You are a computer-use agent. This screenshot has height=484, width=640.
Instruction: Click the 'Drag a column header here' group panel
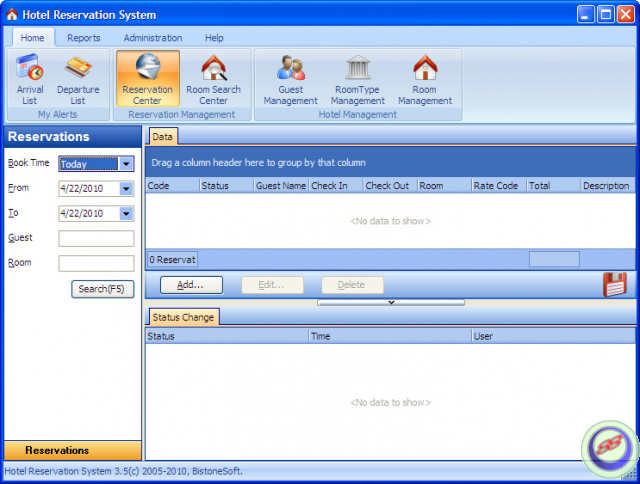391,162
